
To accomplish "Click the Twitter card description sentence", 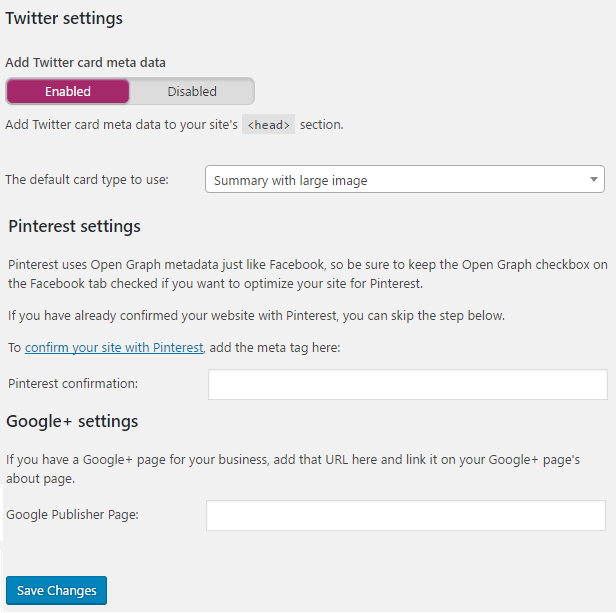I will (x=120, y=125).
